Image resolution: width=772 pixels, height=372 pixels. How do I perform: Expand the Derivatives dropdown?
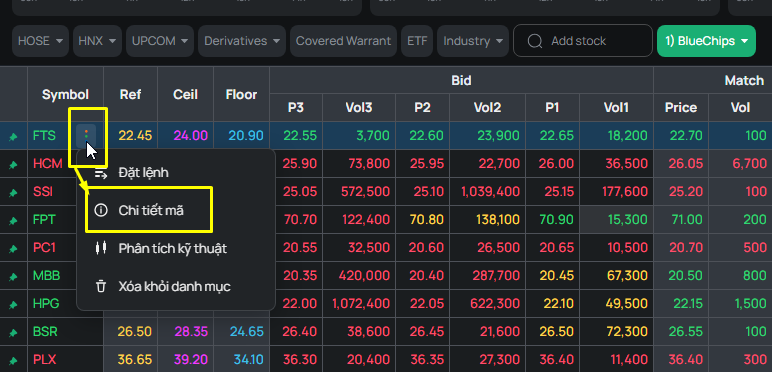click(242, 41)
